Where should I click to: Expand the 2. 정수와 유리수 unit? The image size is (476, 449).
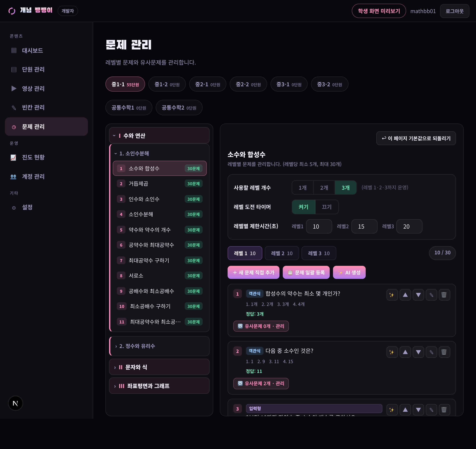click(x=159, y=346)
